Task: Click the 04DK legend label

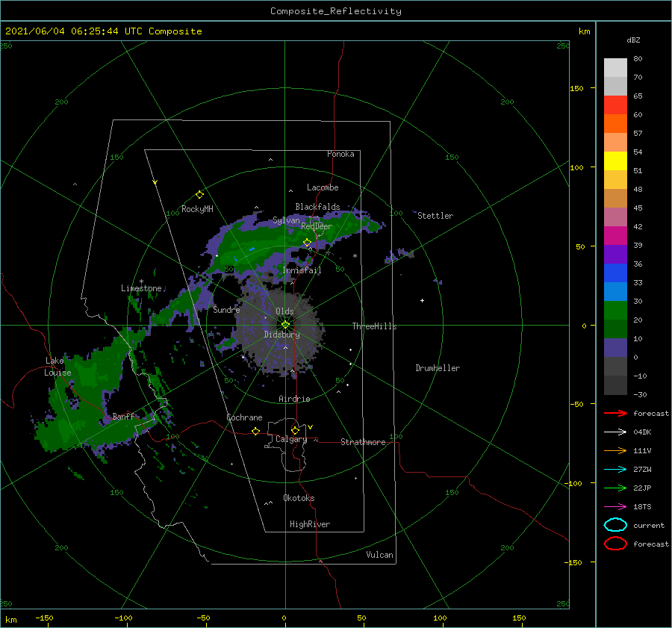Action: coord(642,432)
